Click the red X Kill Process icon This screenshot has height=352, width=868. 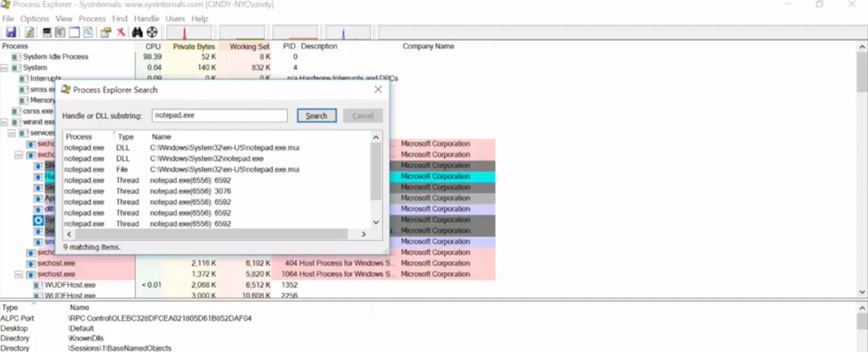[x=121, y=32]
